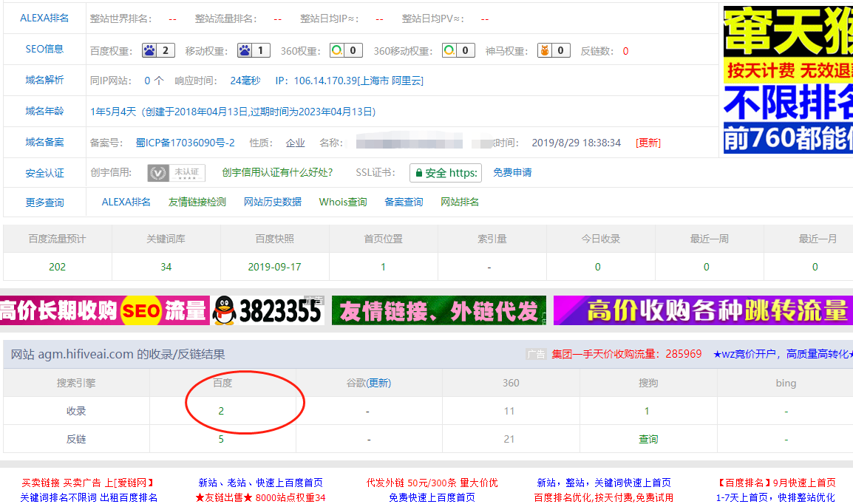Screen dimensions: 853x504
Task: Click the 最近一周 value 0
Action: click(x=707, y=267)
